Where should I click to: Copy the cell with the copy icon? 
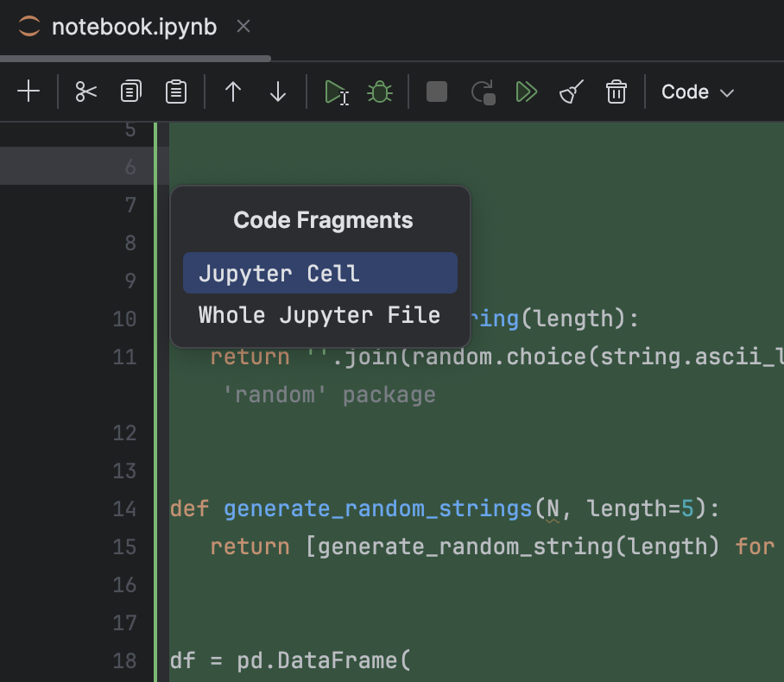[x=130, y=92]
